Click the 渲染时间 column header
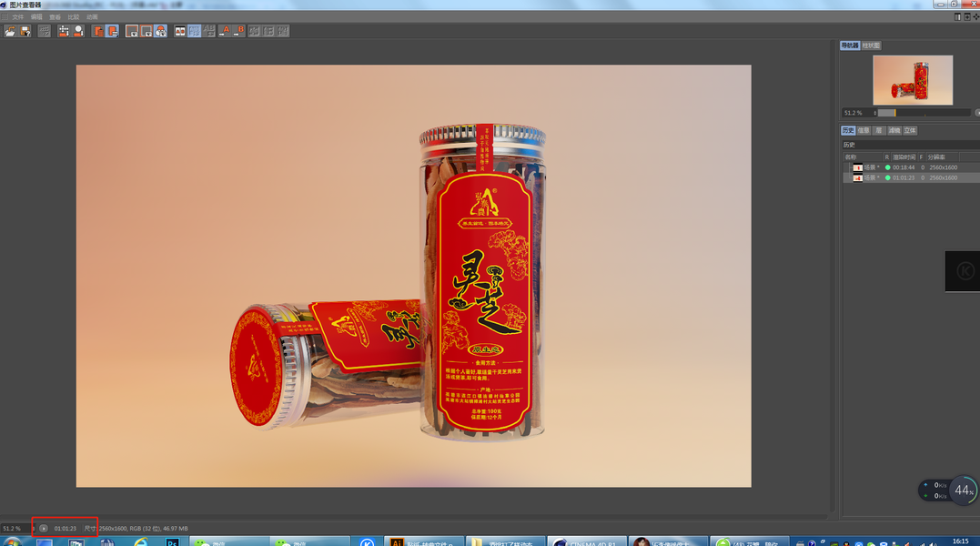Screen dimensions: 980x546 click(904, 157)
